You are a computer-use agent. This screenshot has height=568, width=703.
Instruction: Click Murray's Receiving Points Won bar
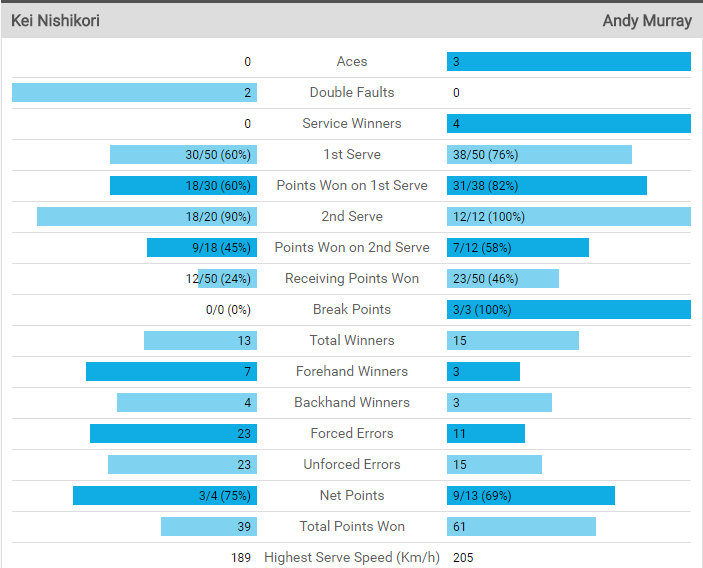tap(502, 279)
